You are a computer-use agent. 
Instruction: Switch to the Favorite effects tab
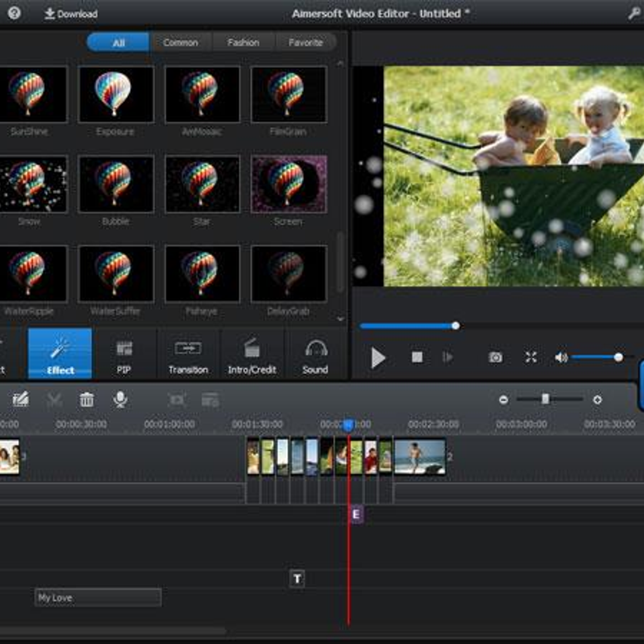[306, 43]
